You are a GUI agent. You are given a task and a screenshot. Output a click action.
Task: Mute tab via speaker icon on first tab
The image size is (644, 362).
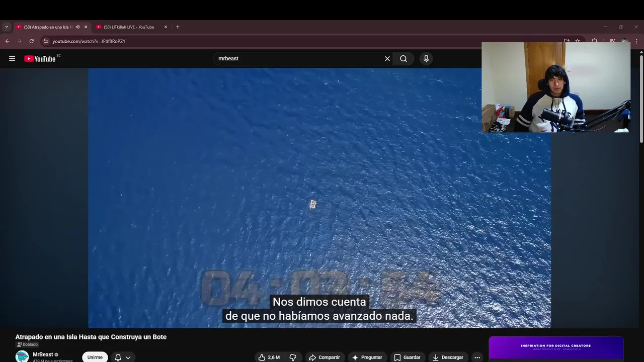tap(77, 27)
